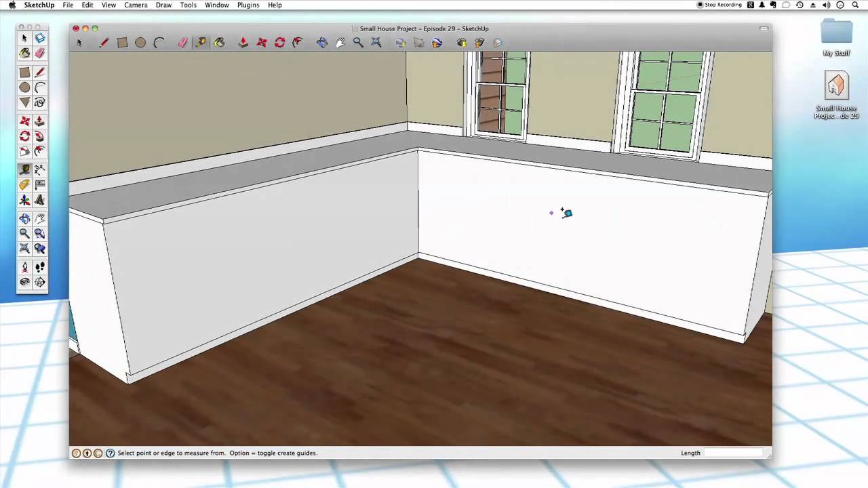Select the Follow Me tool

40,136
